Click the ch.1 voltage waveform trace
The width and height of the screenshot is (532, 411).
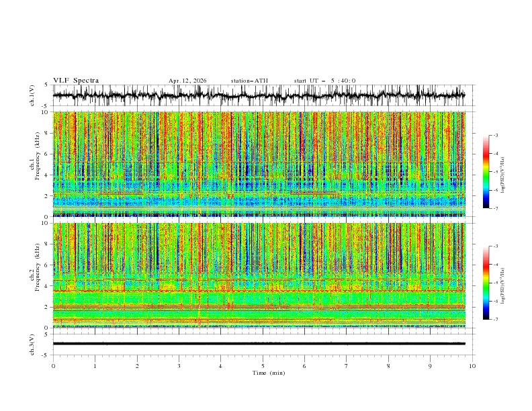(259, 95)
